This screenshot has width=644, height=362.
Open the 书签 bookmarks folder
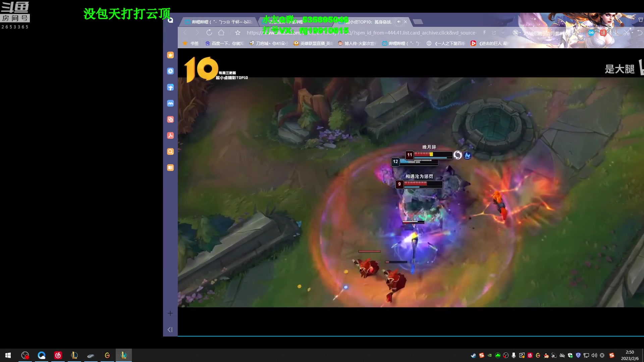[x=191, y=43]
